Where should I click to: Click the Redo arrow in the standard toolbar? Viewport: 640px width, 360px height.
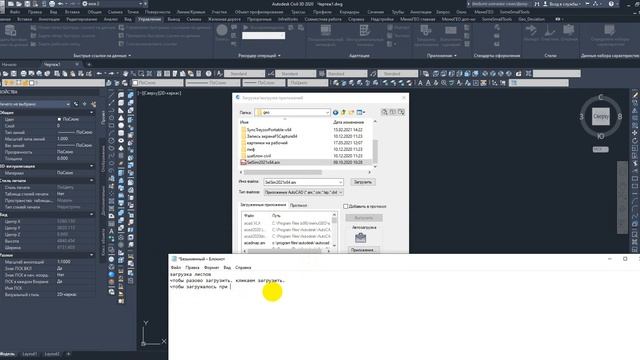click(111, 73)
